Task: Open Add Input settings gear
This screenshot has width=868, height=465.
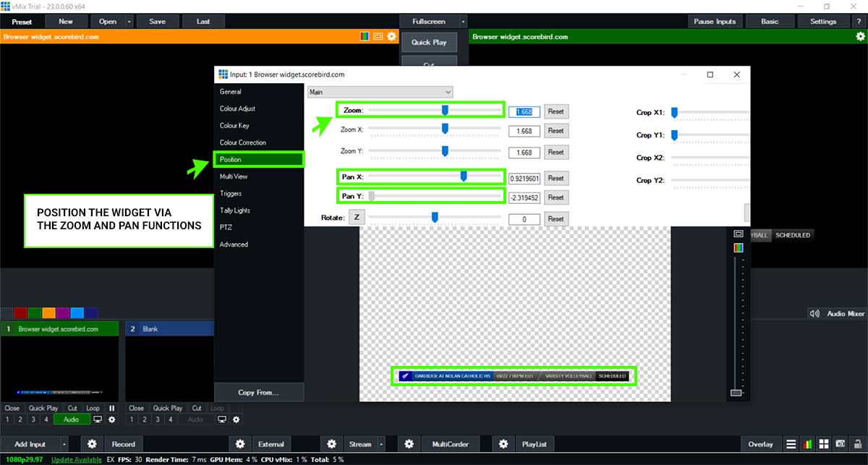Action: [x=92, y=444]
